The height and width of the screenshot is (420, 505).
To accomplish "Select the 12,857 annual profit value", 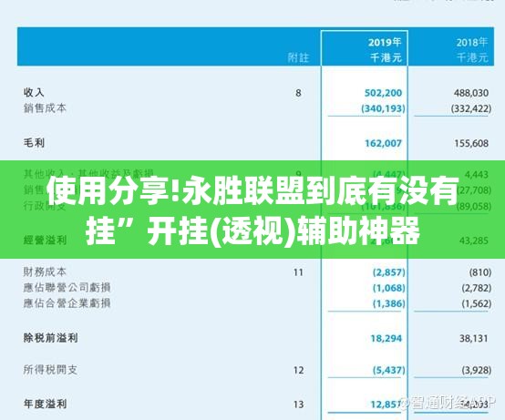I will pyautogui.click(x=386, y=405).
